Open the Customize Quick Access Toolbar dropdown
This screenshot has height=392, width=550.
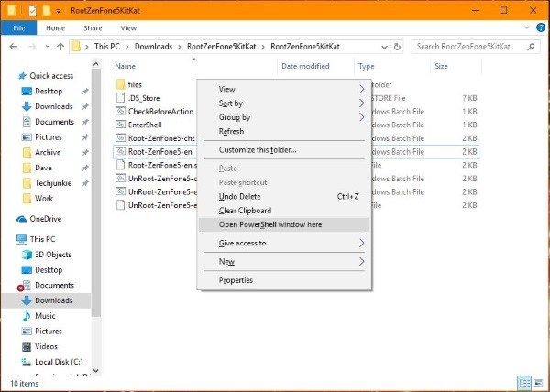coord(59,11)
